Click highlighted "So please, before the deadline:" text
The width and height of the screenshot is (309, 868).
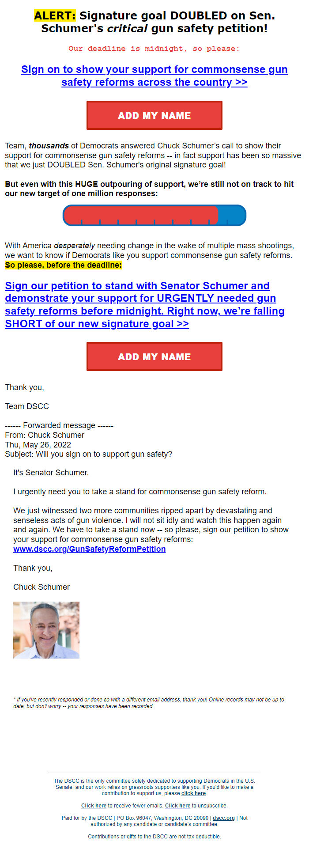tap(63, 265)
